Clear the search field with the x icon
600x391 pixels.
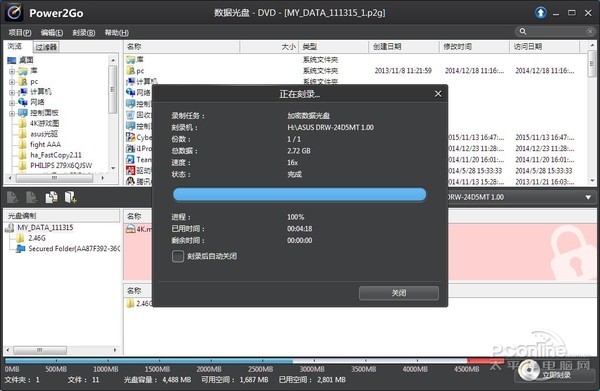coord(590,31)
